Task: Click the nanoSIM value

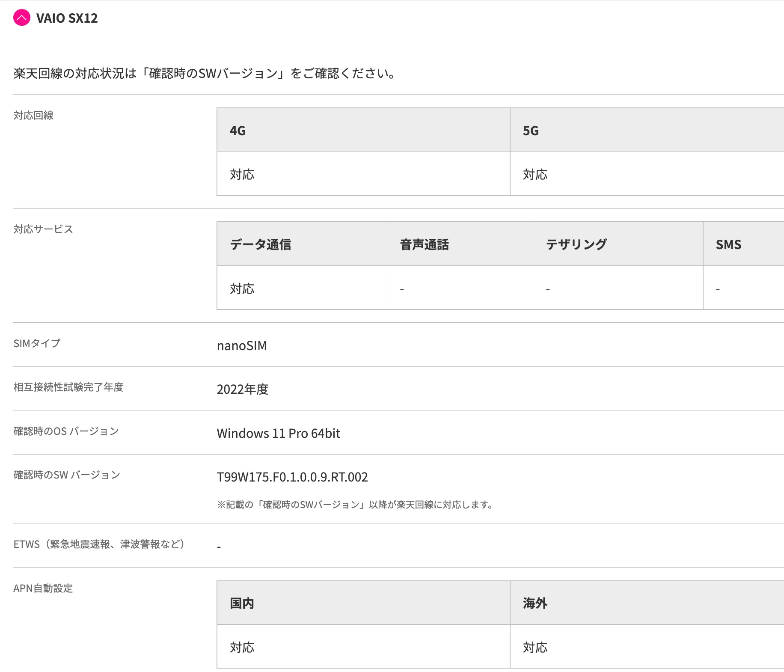Action: (x=242, y=345)
